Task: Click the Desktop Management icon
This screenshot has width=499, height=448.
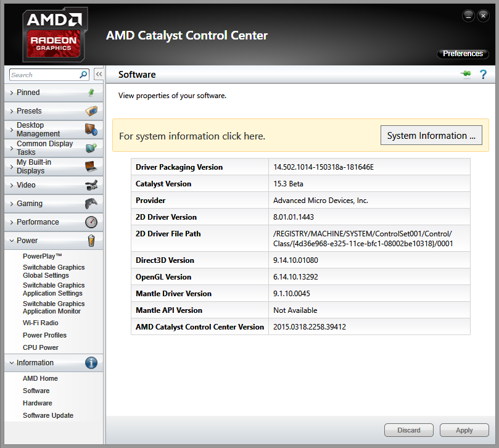Action: (x=91, y=129)
